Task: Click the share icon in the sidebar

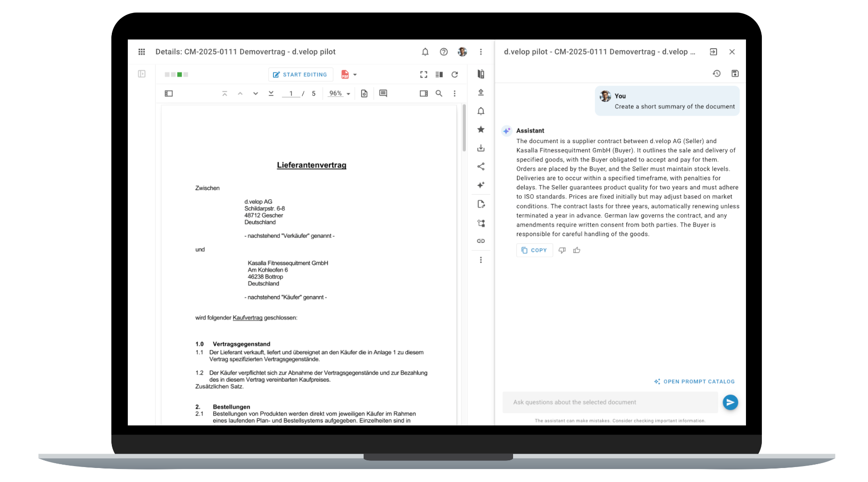Action: (x=481, y=167)
